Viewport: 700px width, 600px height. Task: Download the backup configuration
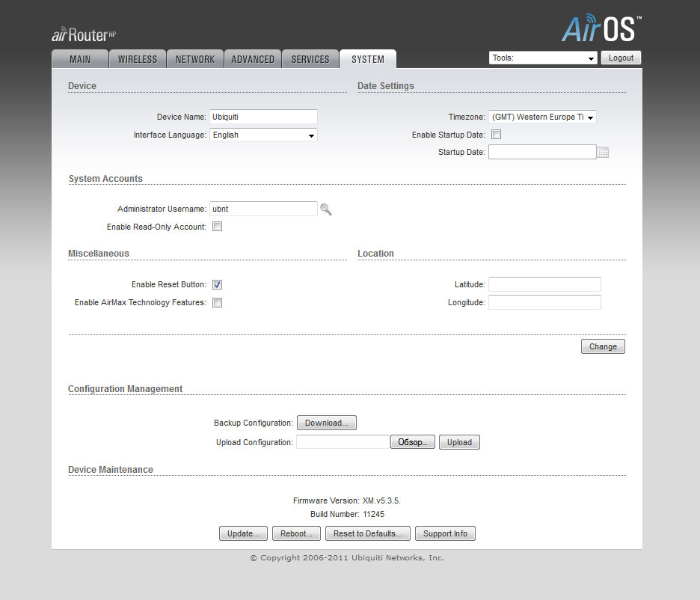[x=327, y=423]
